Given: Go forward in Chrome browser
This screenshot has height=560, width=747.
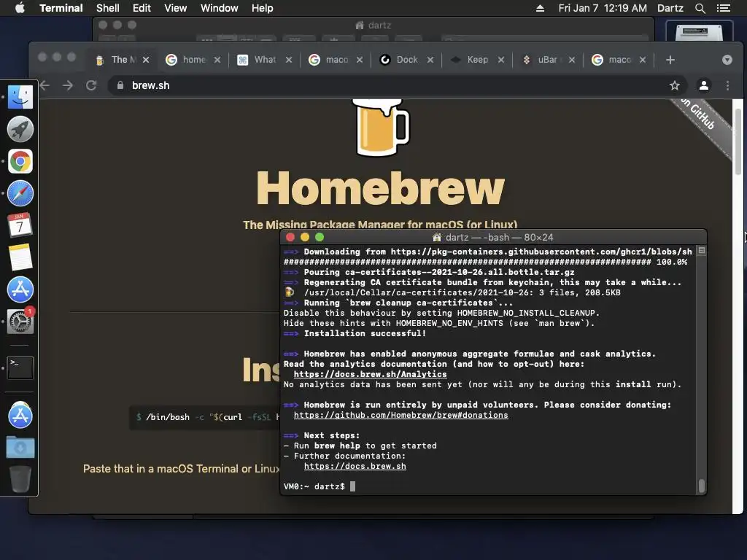Looking at the screenshot, I should tap(68, 85).
